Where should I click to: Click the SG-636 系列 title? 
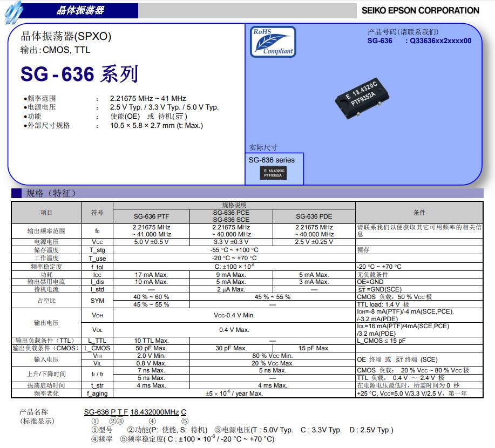[x=79, y=74]
